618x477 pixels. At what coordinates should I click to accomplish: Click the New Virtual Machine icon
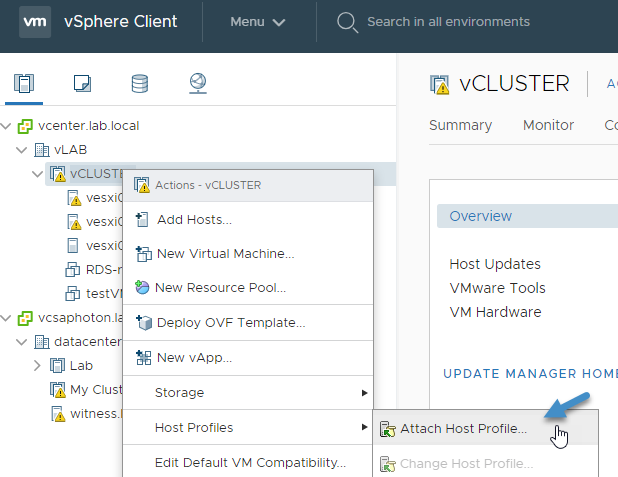143,254
